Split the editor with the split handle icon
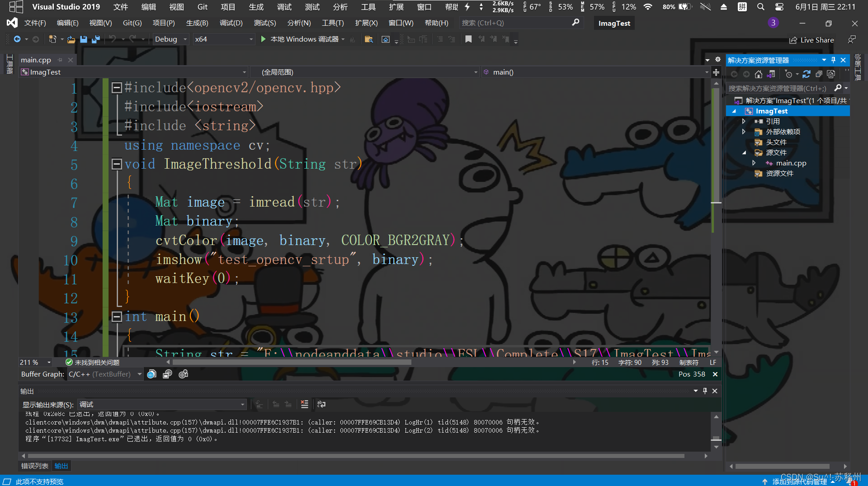The height and width of the screenshot is (486, 868). point(716,72)
